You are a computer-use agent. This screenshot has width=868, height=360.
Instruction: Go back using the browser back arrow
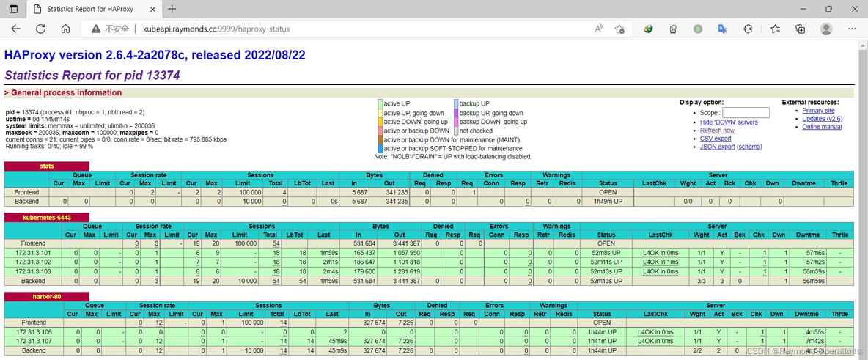15,29
